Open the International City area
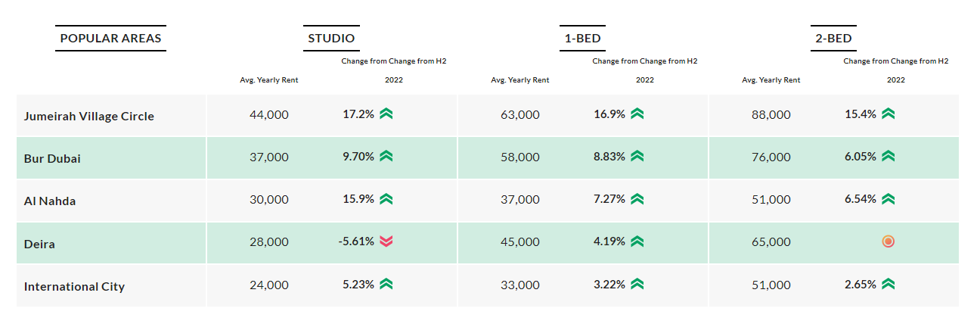 click(74, 287)
